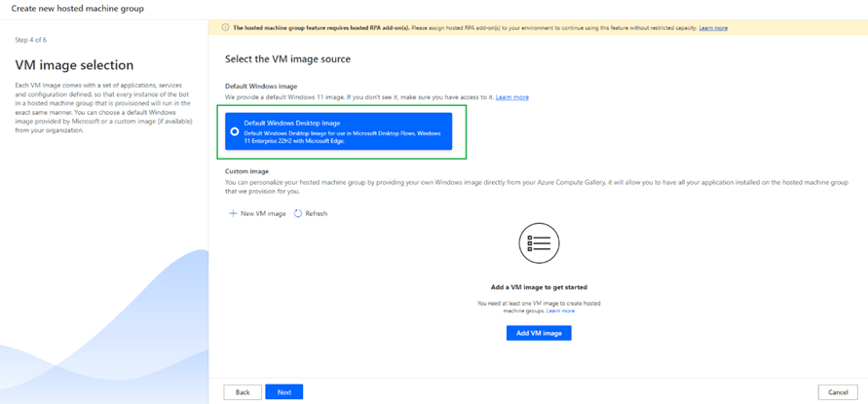Open the Learn more link in the RPA add-on banner
Image resolution: width=868 pixels, height=404 pixels.
713,28
